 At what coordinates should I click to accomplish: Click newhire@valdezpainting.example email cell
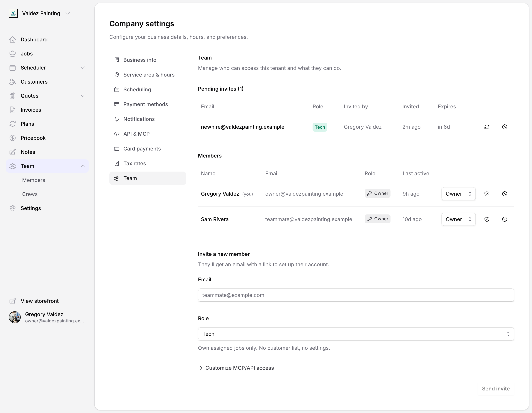[243, 127]
